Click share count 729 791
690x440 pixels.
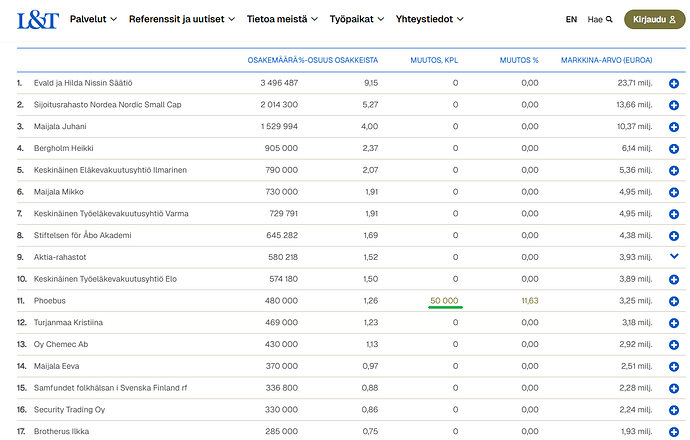[x=283, y=213]
